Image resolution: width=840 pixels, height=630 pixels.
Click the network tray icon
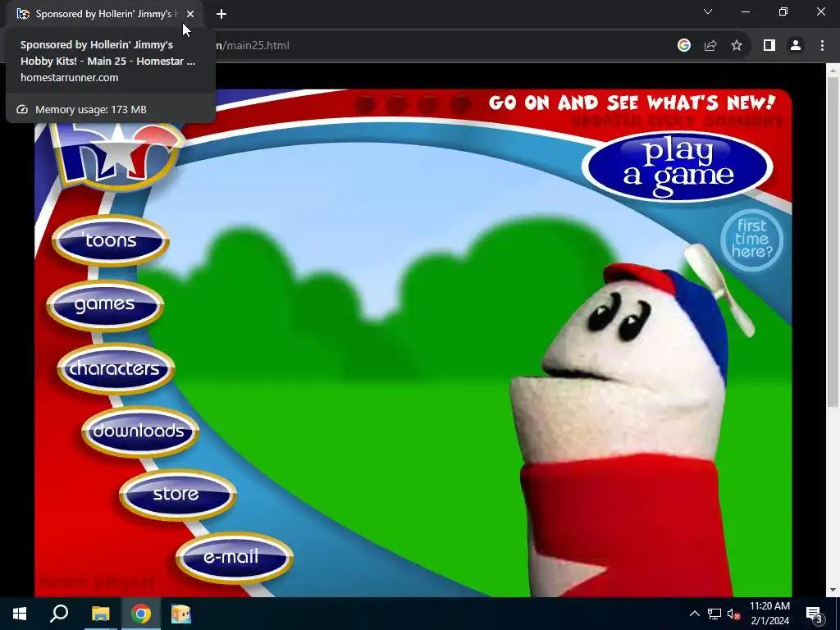(714, 614)
